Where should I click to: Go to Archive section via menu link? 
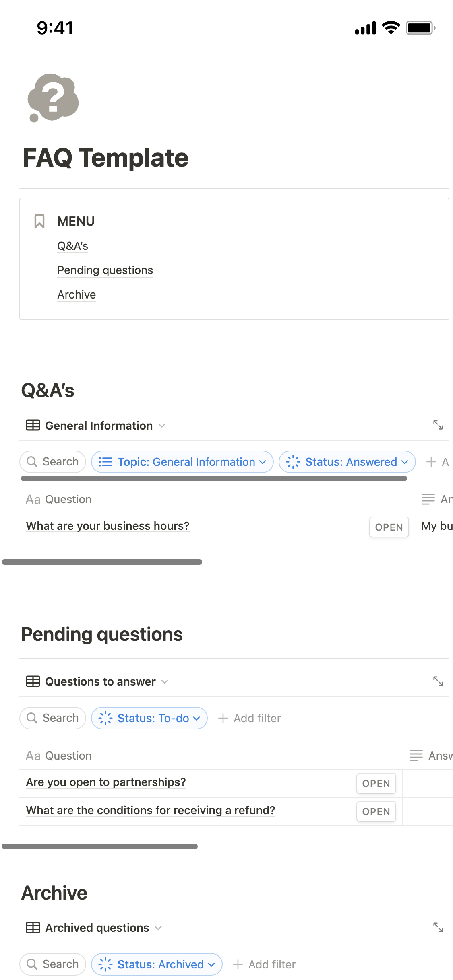coord(77,295)
